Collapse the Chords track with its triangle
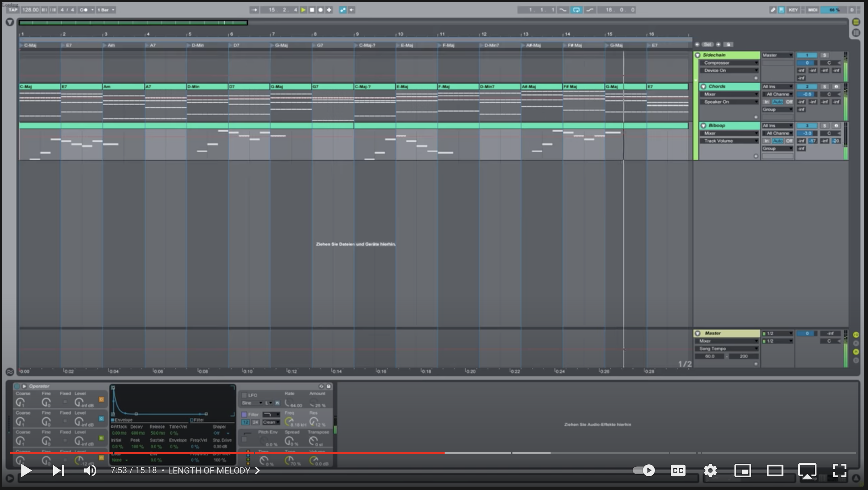Image resolution: width=868 pixels, height=490 pixels. 703,86
